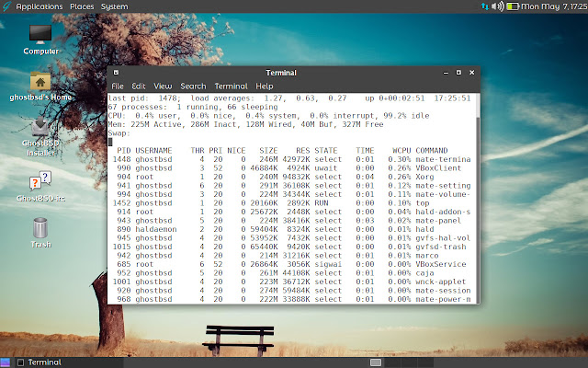Select the first workspace in the switcher
Viewport: 588px width, 368px height.
pyautogui.click(x=376, y=362)
